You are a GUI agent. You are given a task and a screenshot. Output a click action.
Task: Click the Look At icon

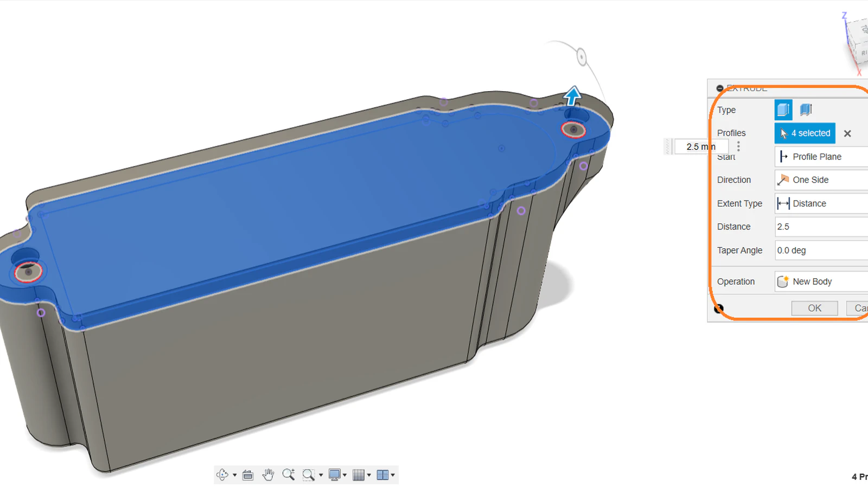point(248,475)
